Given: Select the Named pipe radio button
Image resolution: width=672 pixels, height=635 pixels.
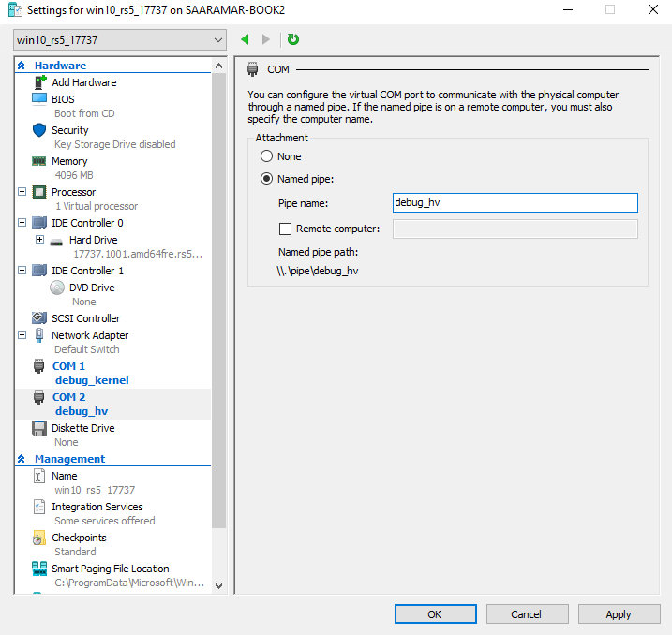Looking at the screenshot, I should click(266, 178).
